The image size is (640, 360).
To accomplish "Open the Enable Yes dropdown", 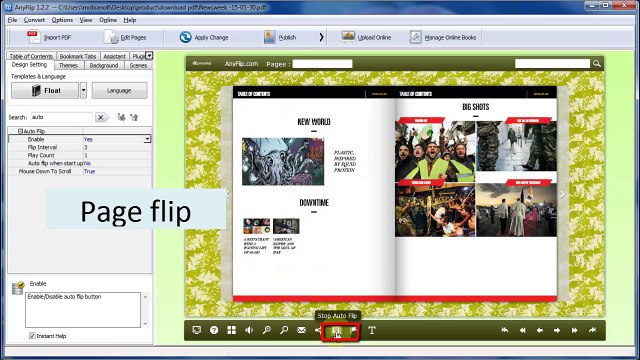I will coord(147,139).
